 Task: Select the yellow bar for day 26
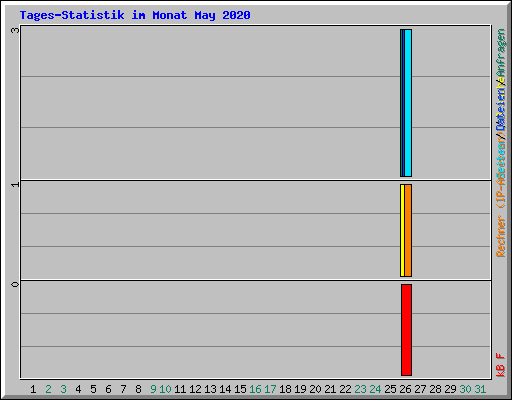(402, 230)
